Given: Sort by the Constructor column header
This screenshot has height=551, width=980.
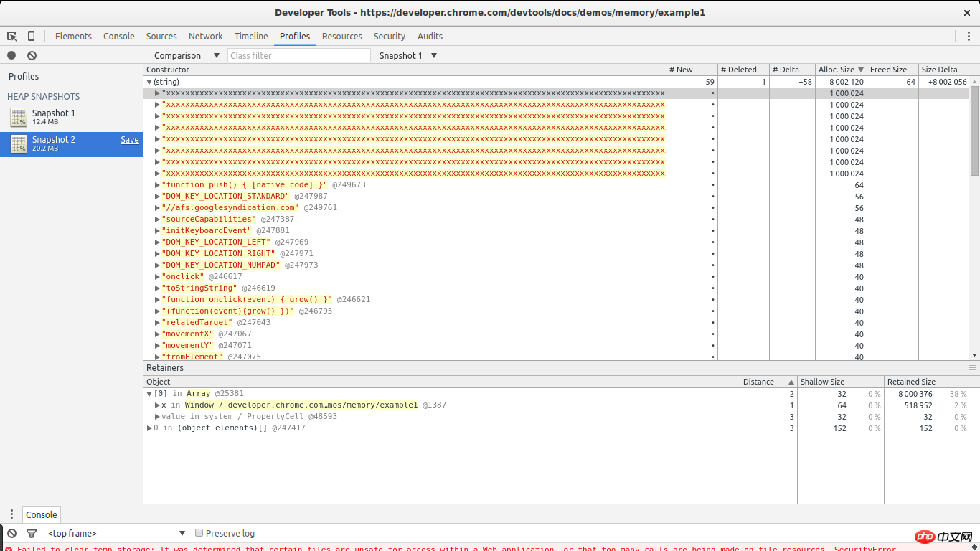Looking at the screenshot, I should coord(405,70).
